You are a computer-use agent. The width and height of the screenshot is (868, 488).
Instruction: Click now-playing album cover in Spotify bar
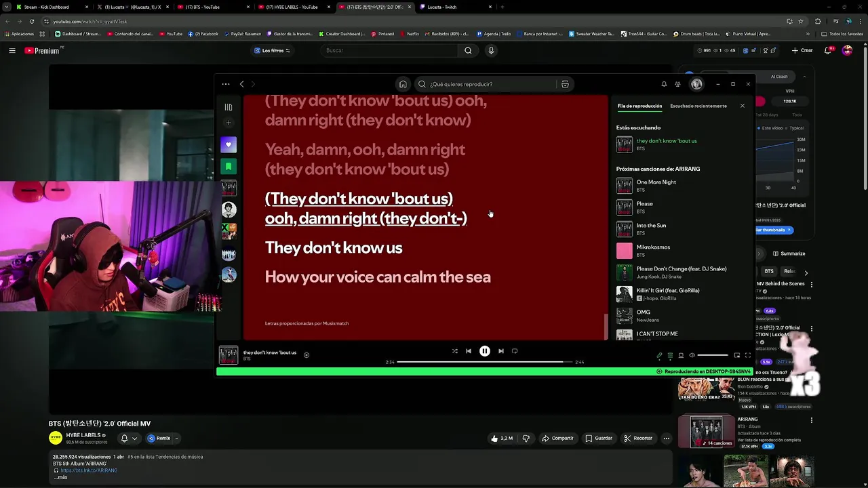click(x=229, y=355)
